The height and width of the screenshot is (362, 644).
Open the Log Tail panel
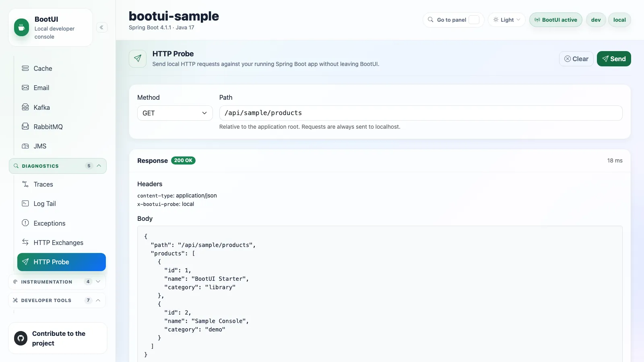61,204
